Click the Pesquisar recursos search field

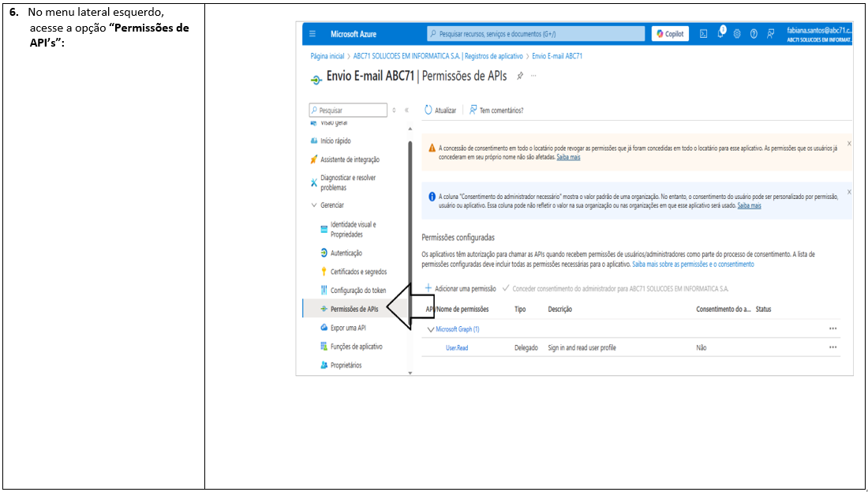coord(537,34)
